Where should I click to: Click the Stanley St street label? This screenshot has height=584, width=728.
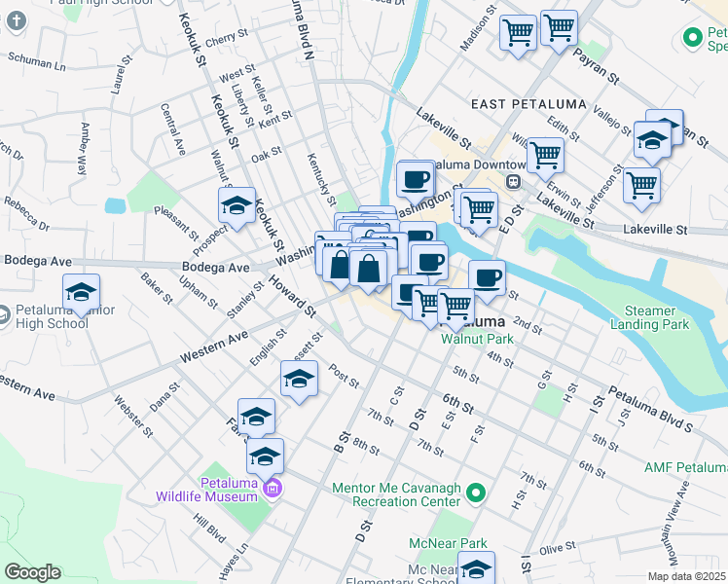[x=245, y=300]
